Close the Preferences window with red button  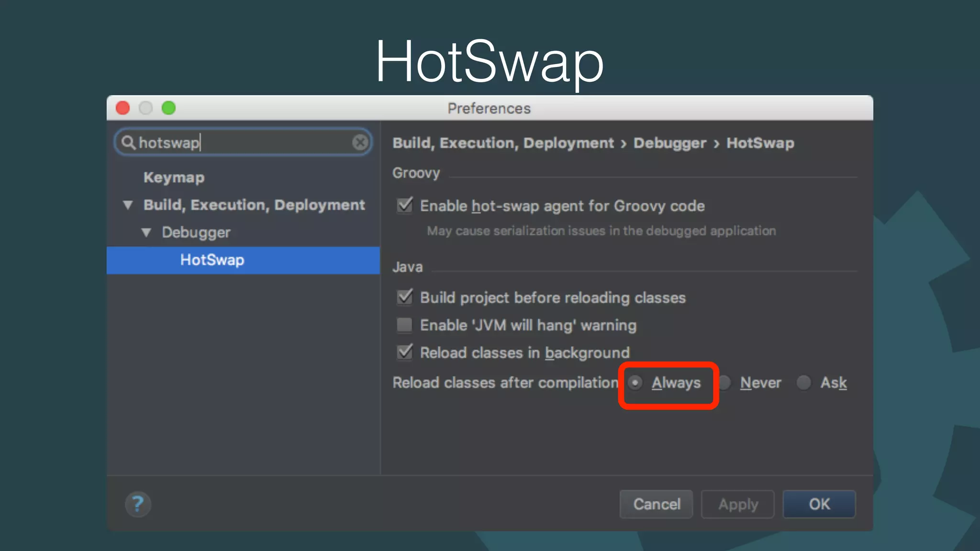click(123, 108)
